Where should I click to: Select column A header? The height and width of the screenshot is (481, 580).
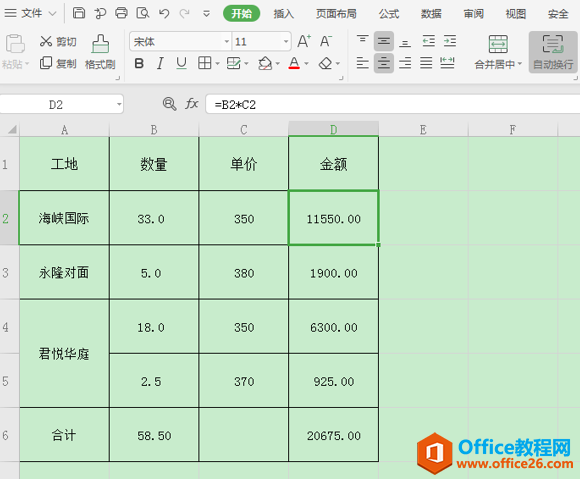[64, 130]
